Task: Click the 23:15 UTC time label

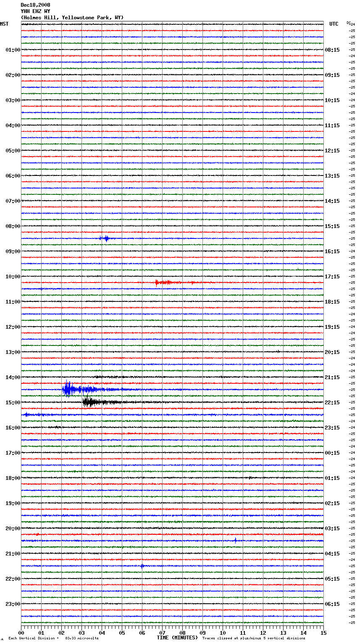Action: coord(332,428)
